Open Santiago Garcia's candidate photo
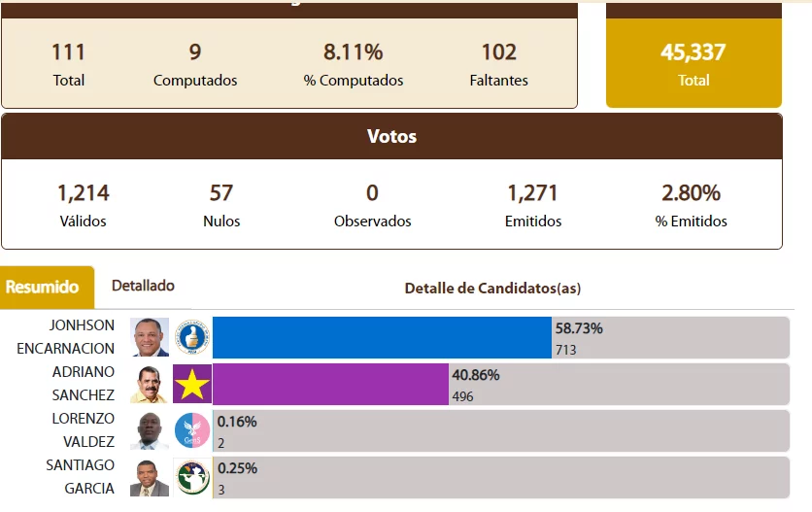Image resolution: width=812 pixels, height=512 pixels. click(x=150, y=477)
